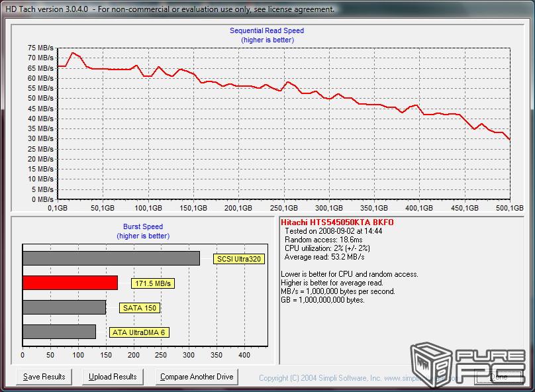
Task: Click the 'Higher is better for average read' line
Action: click(x=332, y=283)
